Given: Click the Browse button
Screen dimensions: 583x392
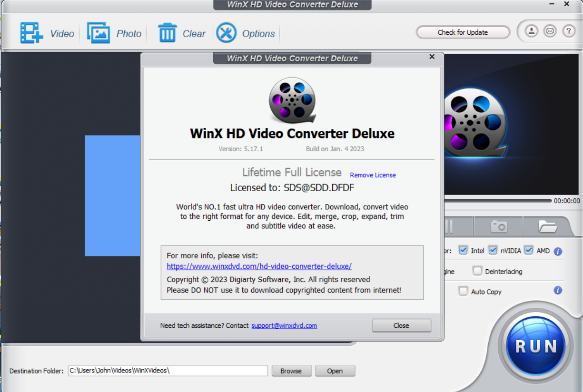Looking at the screenshot, I should point(291,371).
